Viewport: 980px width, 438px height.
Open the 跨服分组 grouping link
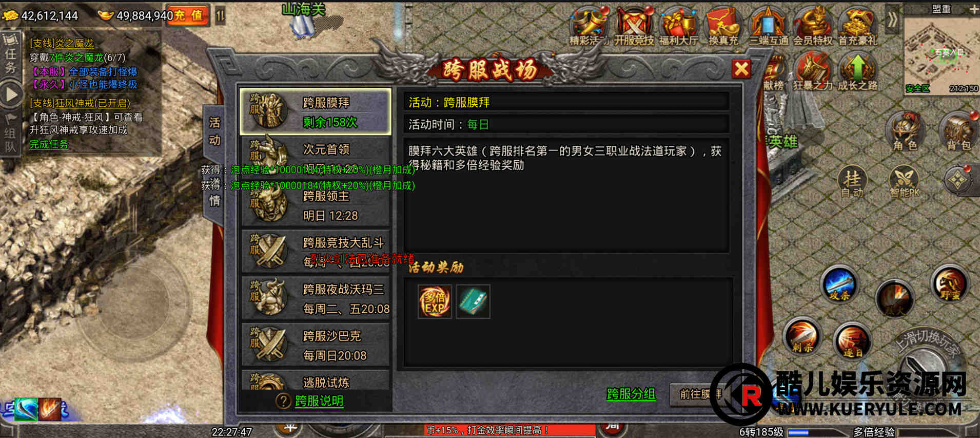click(x=631, y=394)
